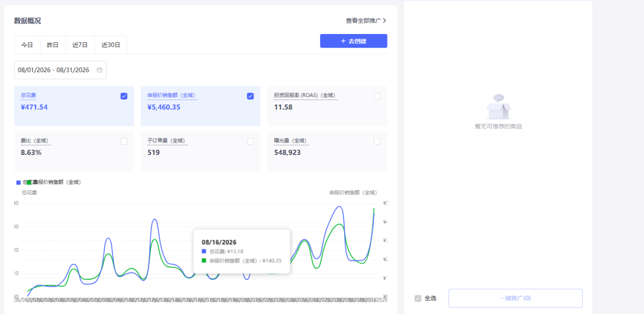Click the green legend square for 申报价销售额
Screen dimensions: 644x314
tap(29, 182)
